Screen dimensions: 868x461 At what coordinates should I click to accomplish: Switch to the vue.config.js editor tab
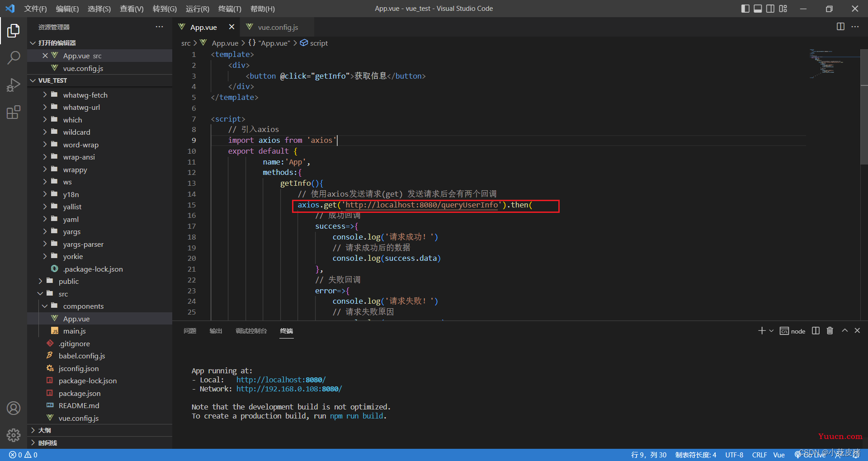tap(277, 27)
